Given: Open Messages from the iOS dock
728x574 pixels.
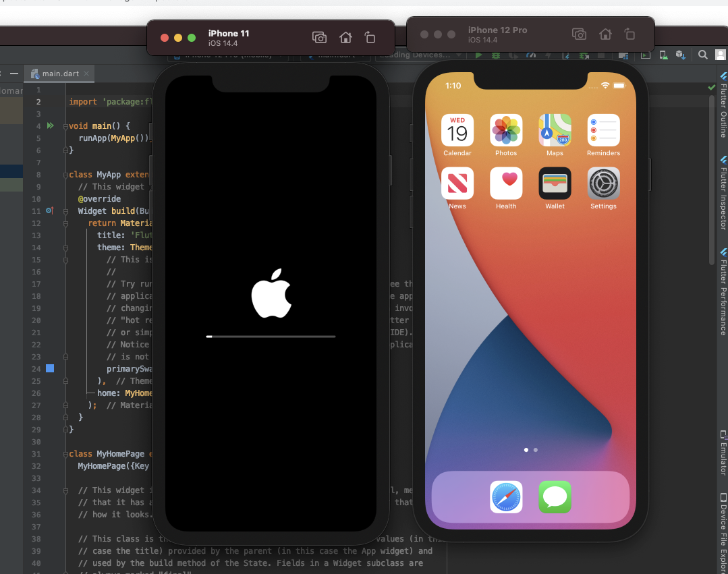Looking at the screenshot, I should pos(555,497).
